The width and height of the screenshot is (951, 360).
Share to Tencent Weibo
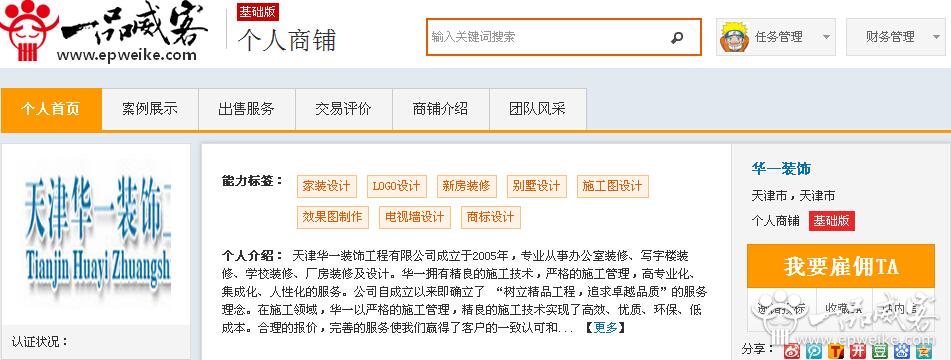[x=815, y=350]
